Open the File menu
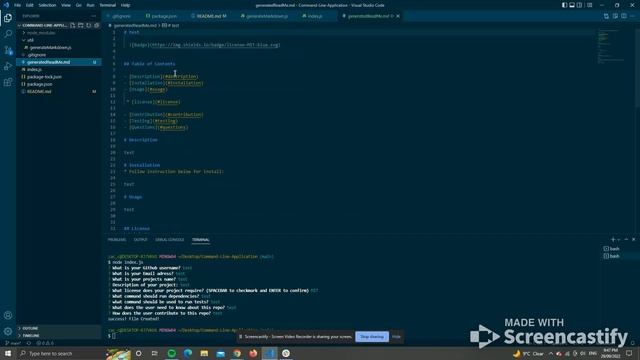The image size is (640, 360). [17, 5]
